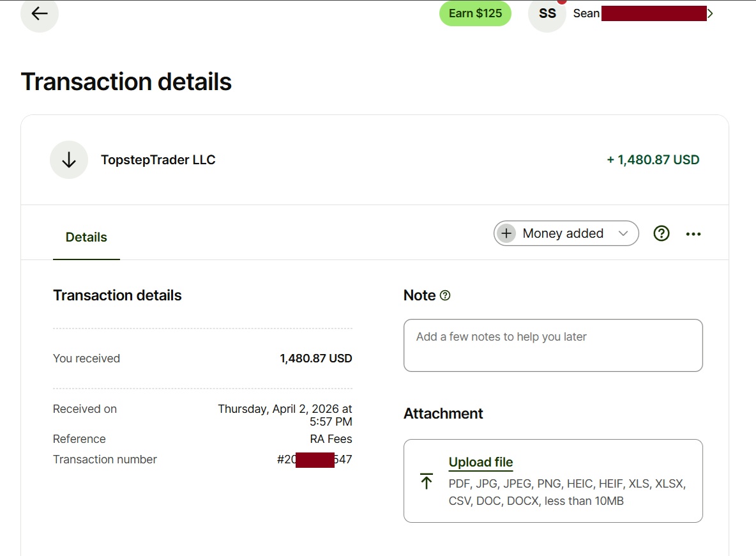
Task: Click the upload arrow icon
Action: (427, 481)
